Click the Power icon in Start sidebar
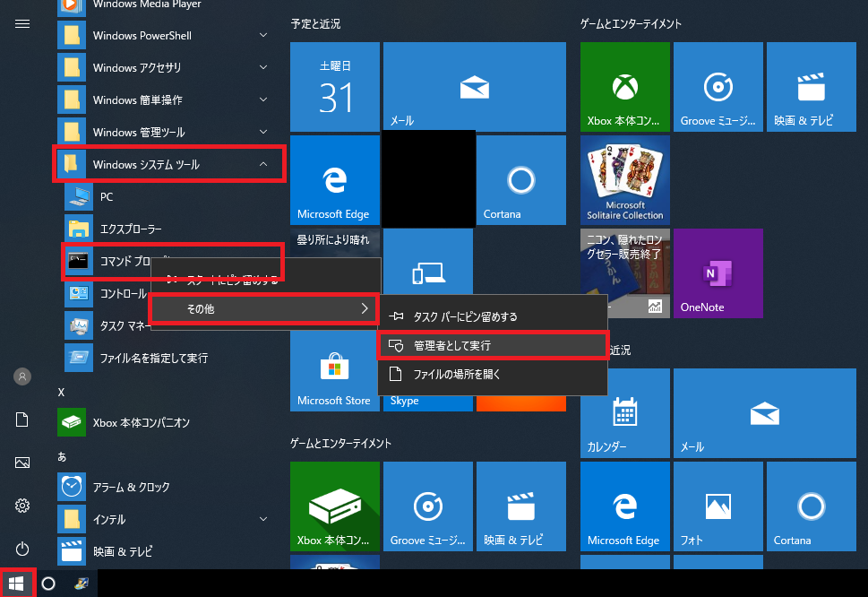This screenshot has height=597, width=868. pos(22,549)
